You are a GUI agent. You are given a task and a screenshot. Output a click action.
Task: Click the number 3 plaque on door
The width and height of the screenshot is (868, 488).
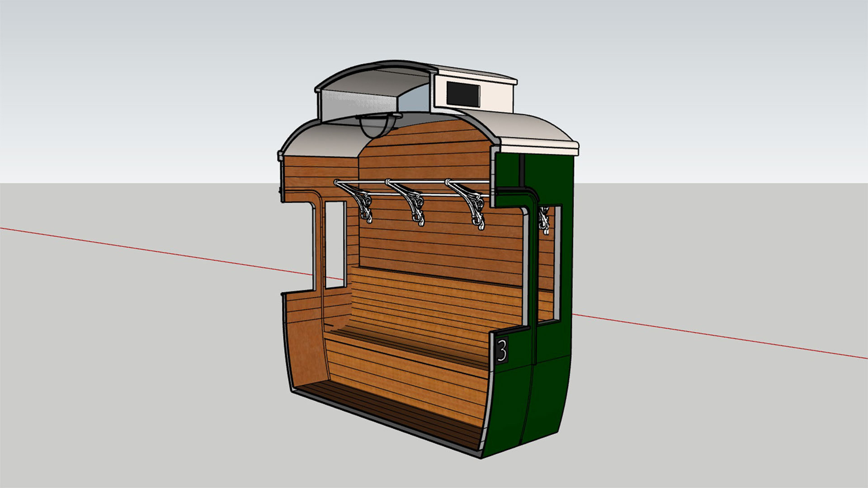(x=502, y=350)
